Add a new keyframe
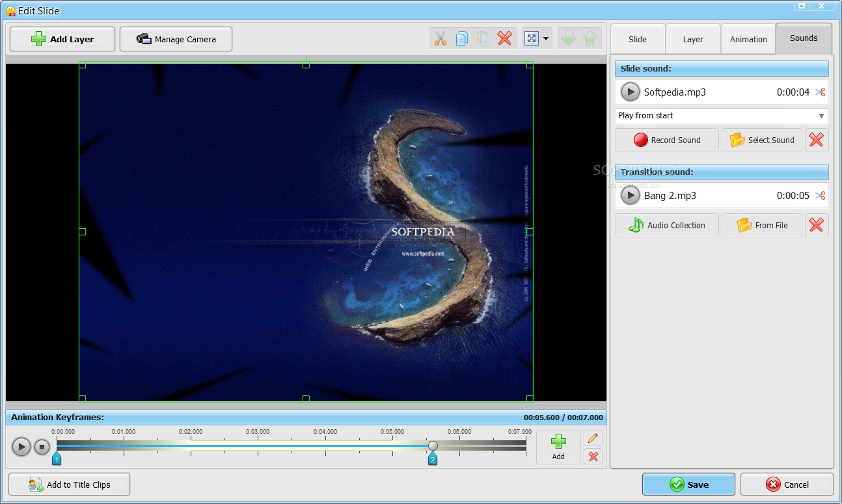842x504 pixels. pyautogui.click(x=558, y=447)
